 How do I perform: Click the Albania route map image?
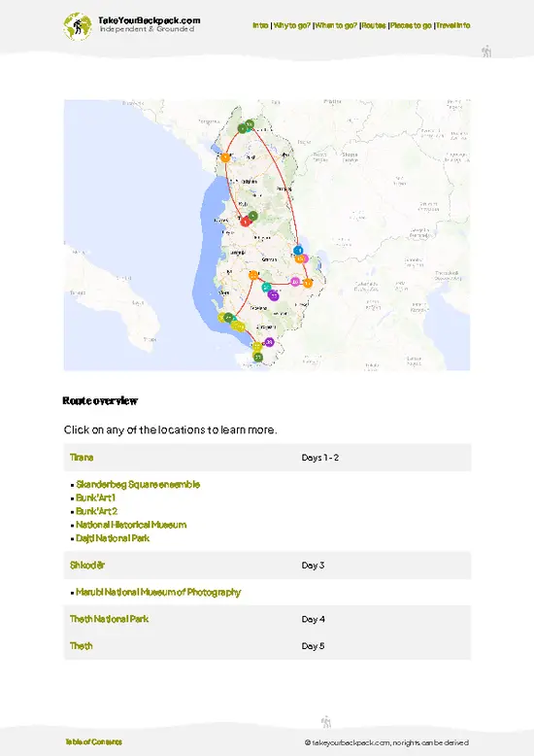tap(267, 235)
